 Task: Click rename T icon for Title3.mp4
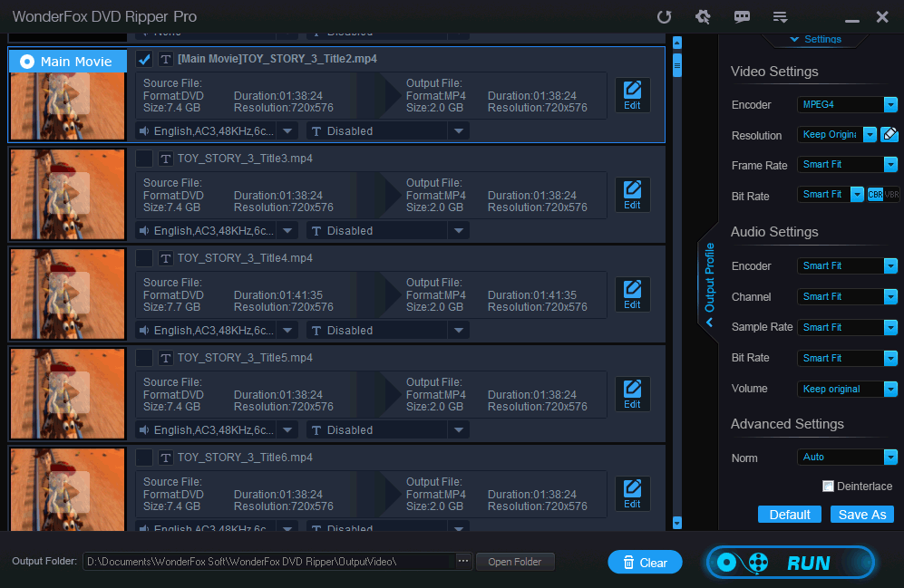click(x=166, y=159)
